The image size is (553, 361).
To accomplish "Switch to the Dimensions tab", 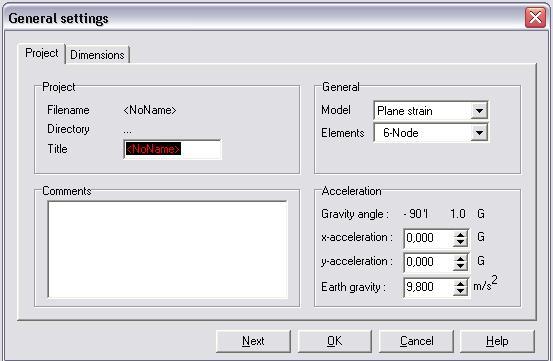I will pos(97,55).
